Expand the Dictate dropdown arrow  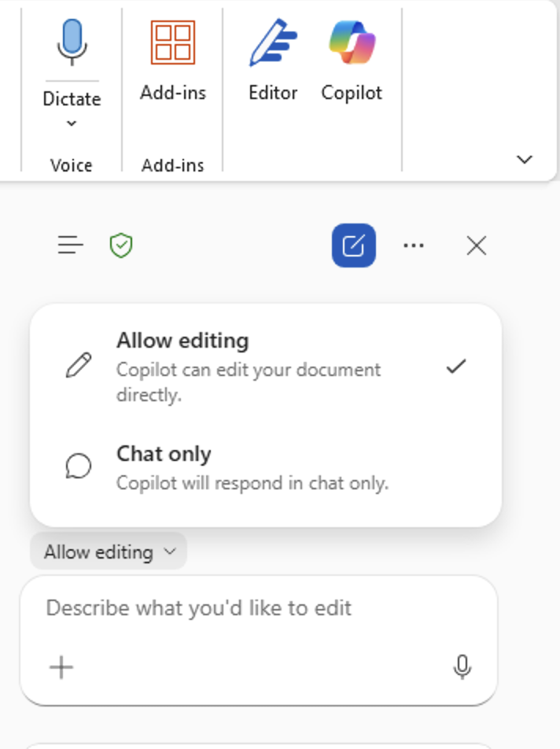[72, 124]
